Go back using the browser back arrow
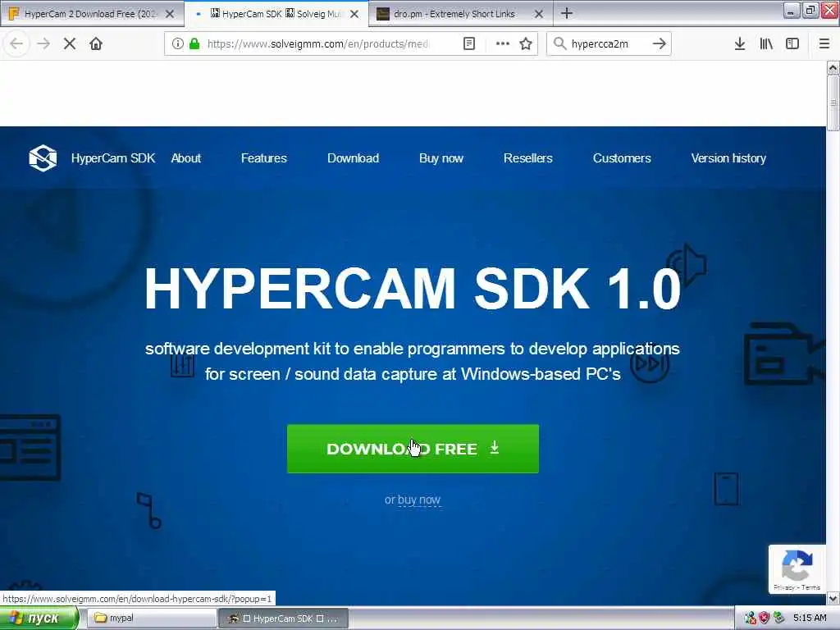The height and width of the screenshot is (630, 840). click(x=16, y=44)
